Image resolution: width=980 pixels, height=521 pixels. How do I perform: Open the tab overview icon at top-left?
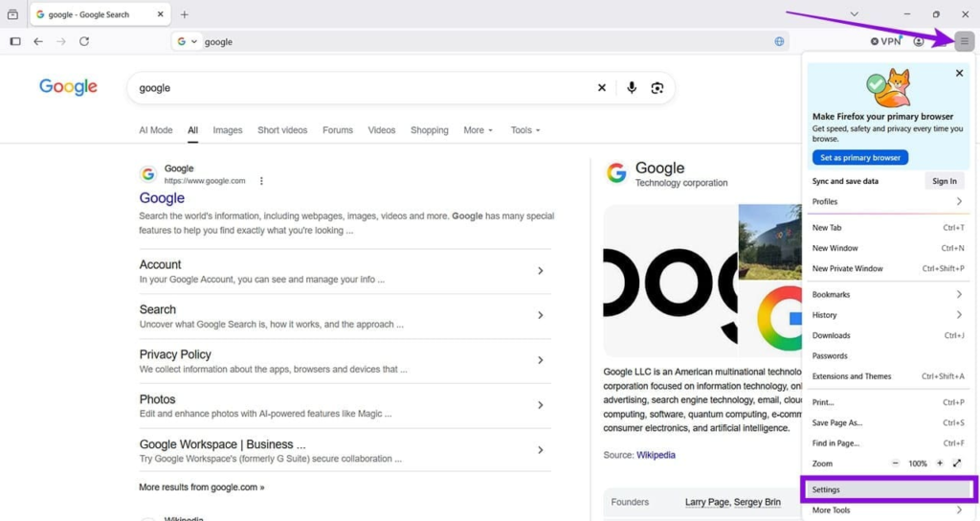12,14
